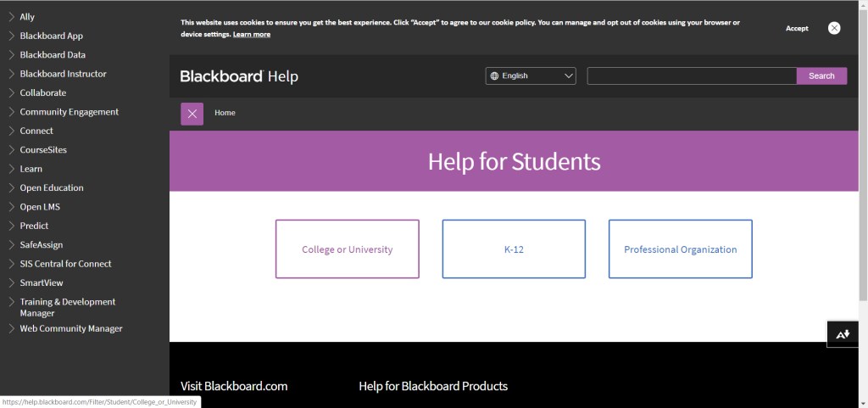Close the purple sidebar menu X button
The image size is (868, 408).
(192, 113)
